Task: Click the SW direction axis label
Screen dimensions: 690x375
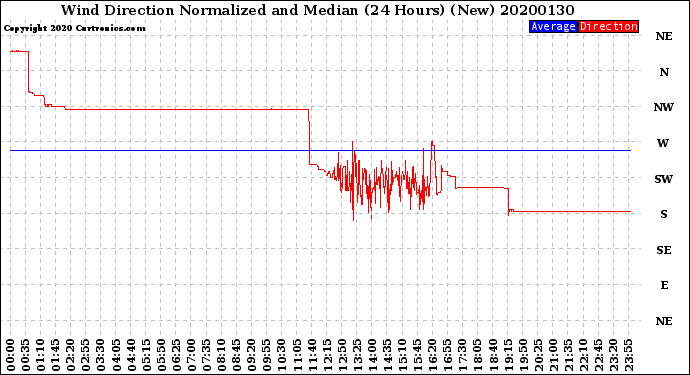Action: click(x=664, y=179)
